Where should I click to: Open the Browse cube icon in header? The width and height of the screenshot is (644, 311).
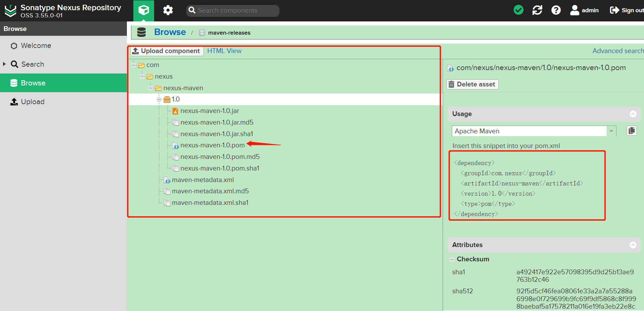pyautogui.click(x=144, y=11)
